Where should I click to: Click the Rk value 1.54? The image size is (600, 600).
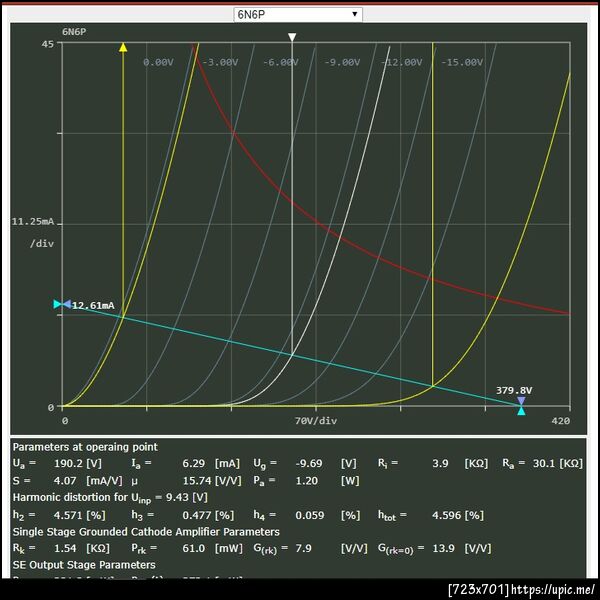pyautogui.click(x=65, y=548)
